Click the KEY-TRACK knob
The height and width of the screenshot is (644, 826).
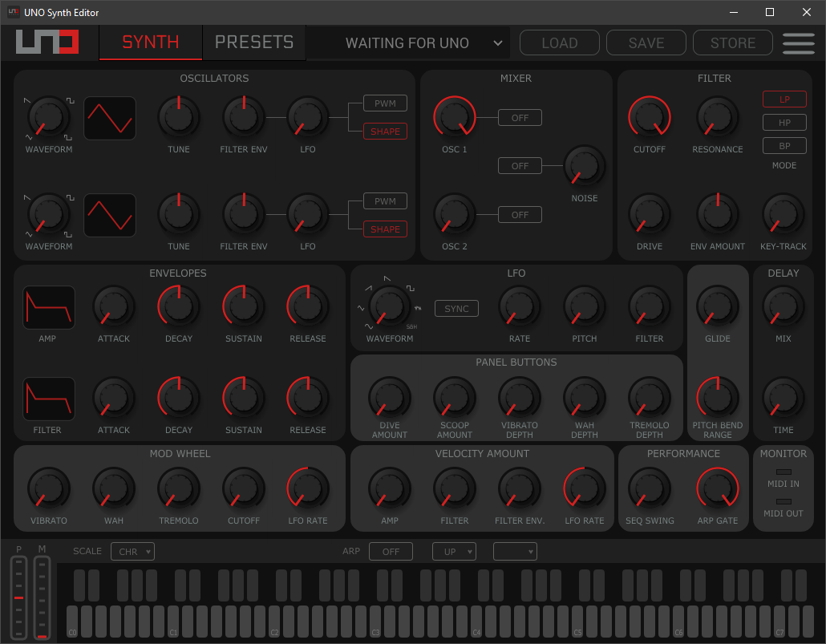coord(783,214)
